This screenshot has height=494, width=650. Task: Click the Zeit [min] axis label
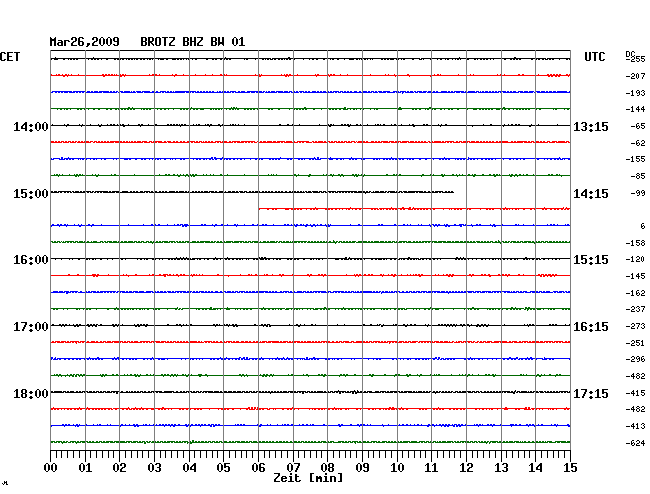[308, 479]
